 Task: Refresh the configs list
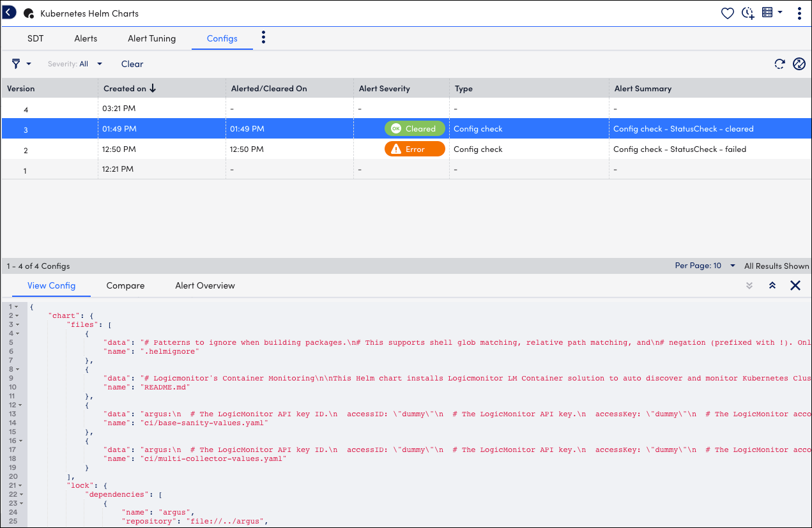pyautogui.click(x=779, y=63)
